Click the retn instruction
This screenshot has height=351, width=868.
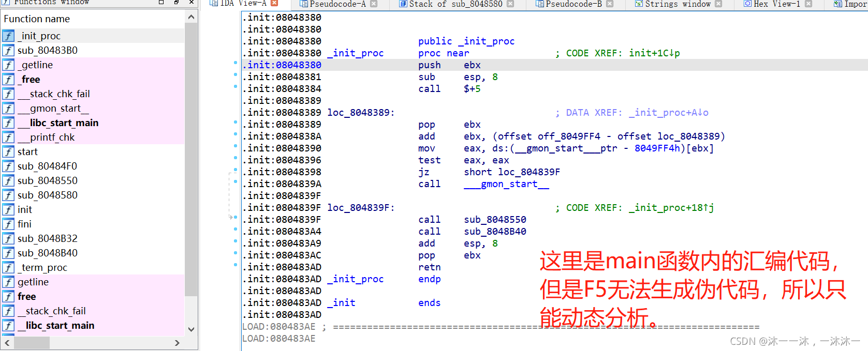(x=430, y=267)
